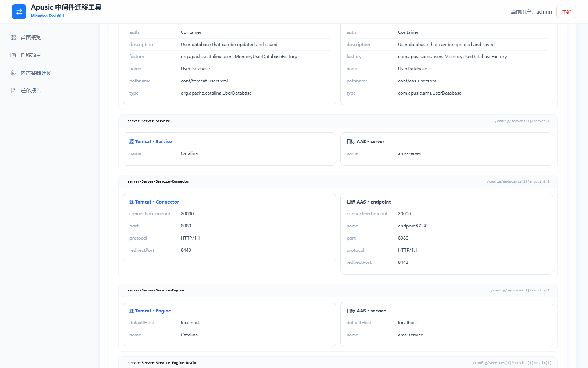
Task: Click the 迁移报告 document icon in sidebar
Action: tap(13, 91)
